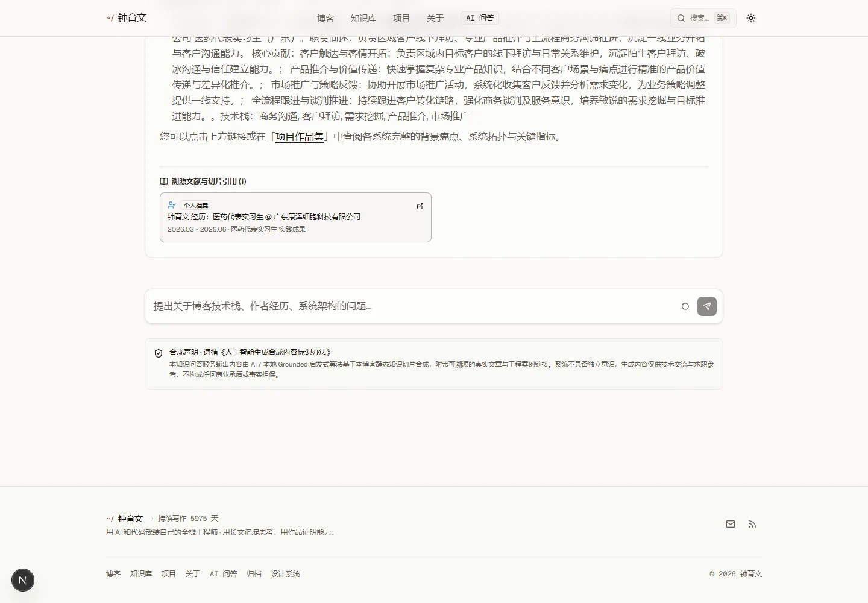
Task: Open the footer 设计系统 link
Action: tap(286, 574)
